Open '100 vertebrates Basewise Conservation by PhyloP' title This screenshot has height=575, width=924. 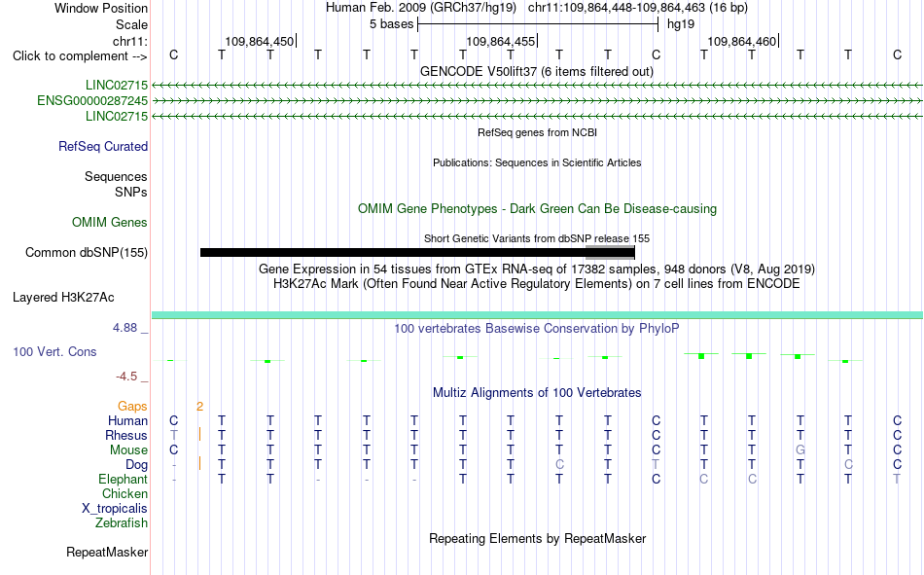click(537, 329)
